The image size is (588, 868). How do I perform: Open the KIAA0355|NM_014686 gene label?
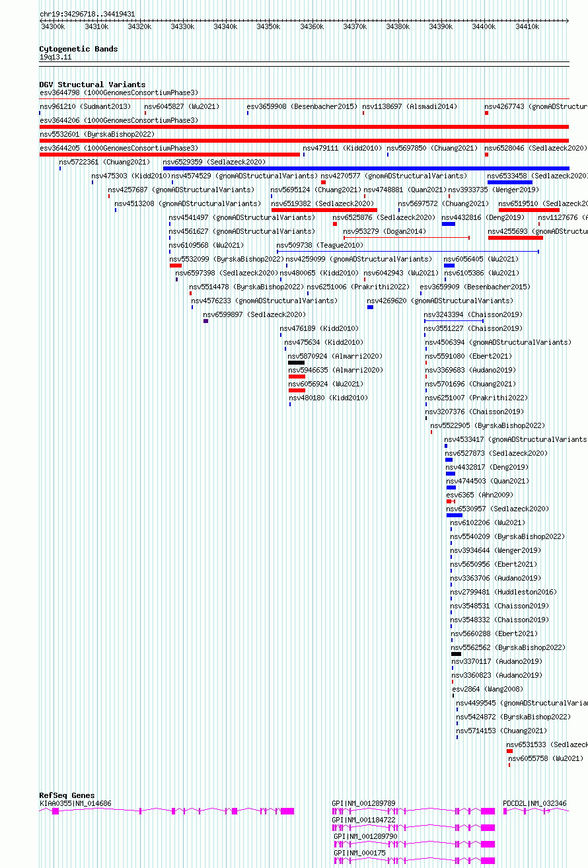tap(75, 804)
